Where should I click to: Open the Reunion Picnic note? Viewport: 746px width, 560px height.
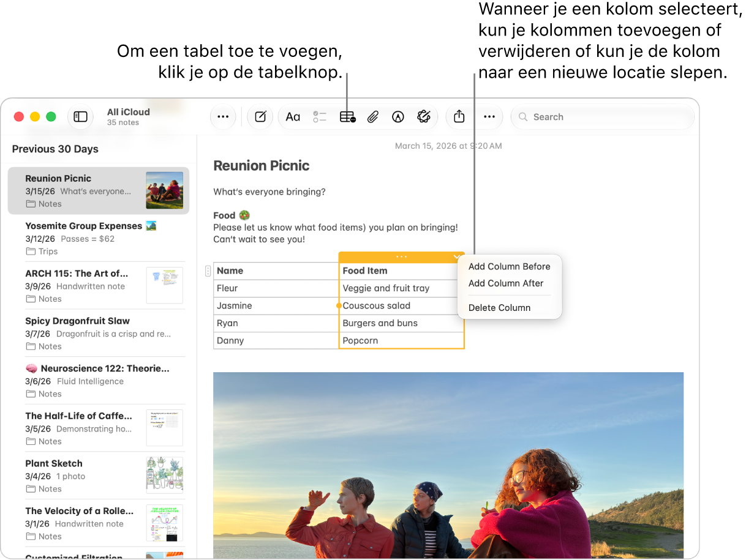coord(99,190)
